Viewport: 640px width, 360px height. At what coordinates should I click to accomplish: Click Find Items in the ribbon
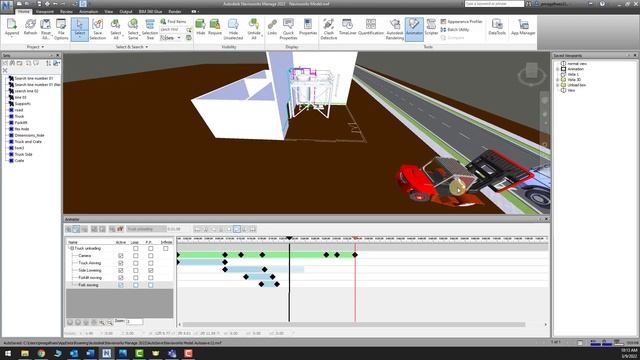point(173,21)
